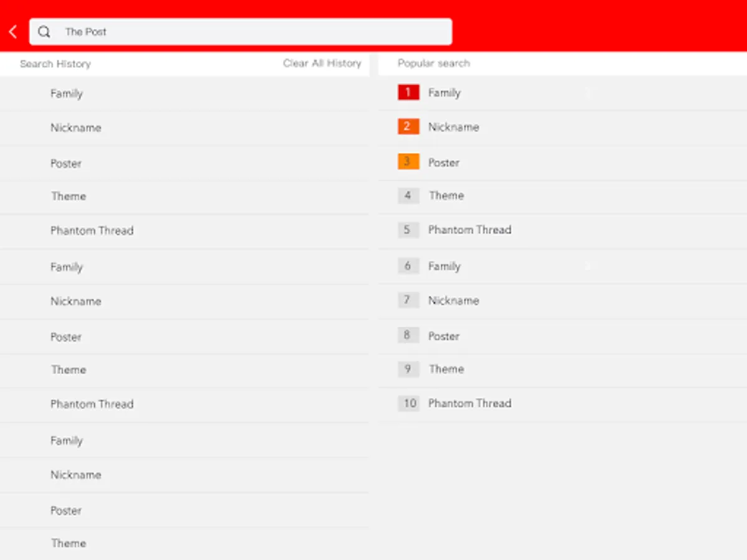Click the rank 10 badge beside Phantom Thread
This screenshot has height=560, width=747.
[x=408, y=403]
